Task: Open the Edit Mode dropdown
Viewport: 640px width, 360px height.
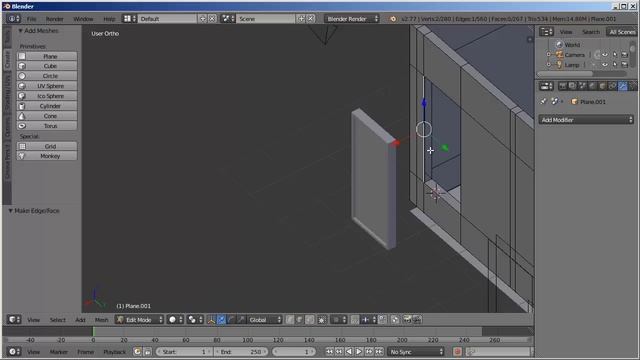Action: point(140,320)
